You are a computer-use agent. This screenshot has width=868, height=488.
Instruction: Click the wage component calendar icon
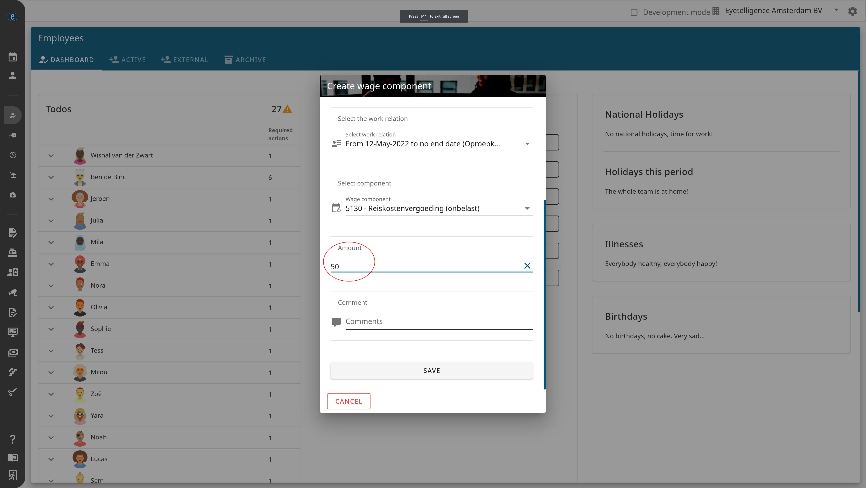tap(336, 207)
